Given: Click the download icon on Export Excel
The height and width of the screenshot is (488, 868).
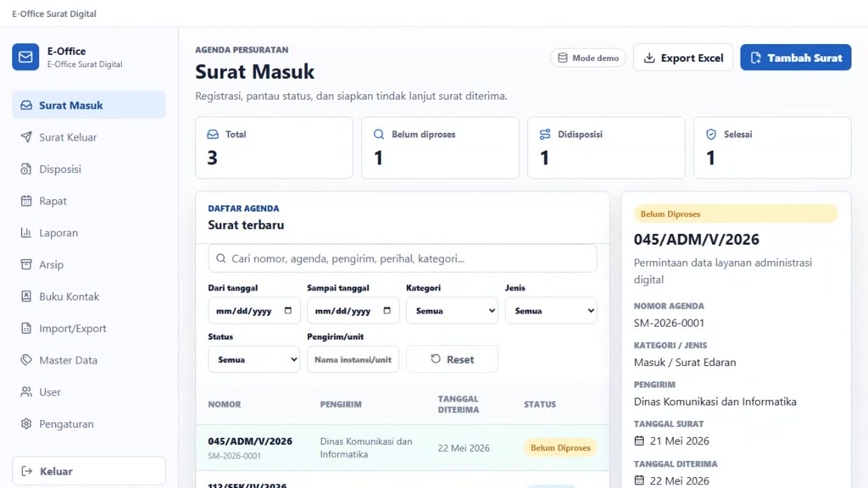Looking at the screenshot, I should (x=649, y=58).
